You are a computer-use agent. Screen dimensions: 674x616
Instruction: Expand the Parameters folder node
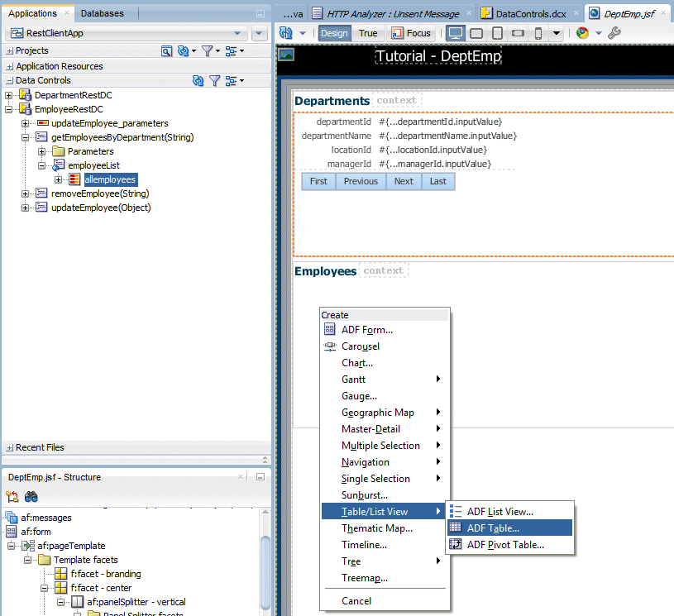click(x=41, y=151)
